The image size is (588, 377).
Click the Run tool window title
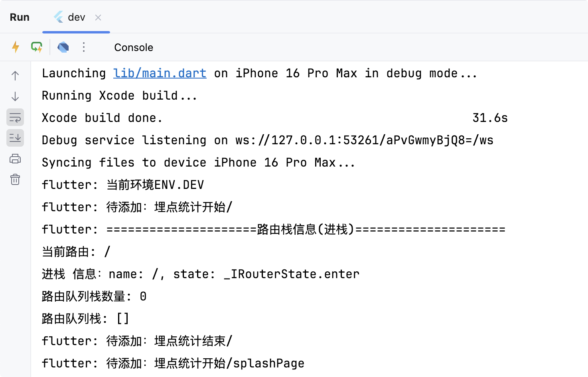[x=20, y=17]
